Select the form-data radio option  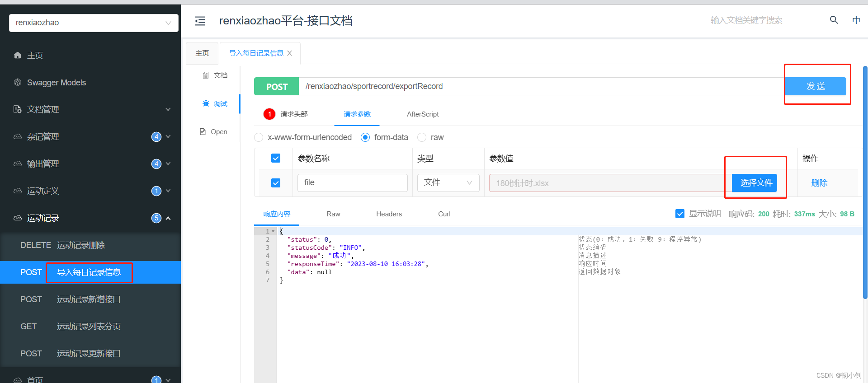tap(365, 137)
